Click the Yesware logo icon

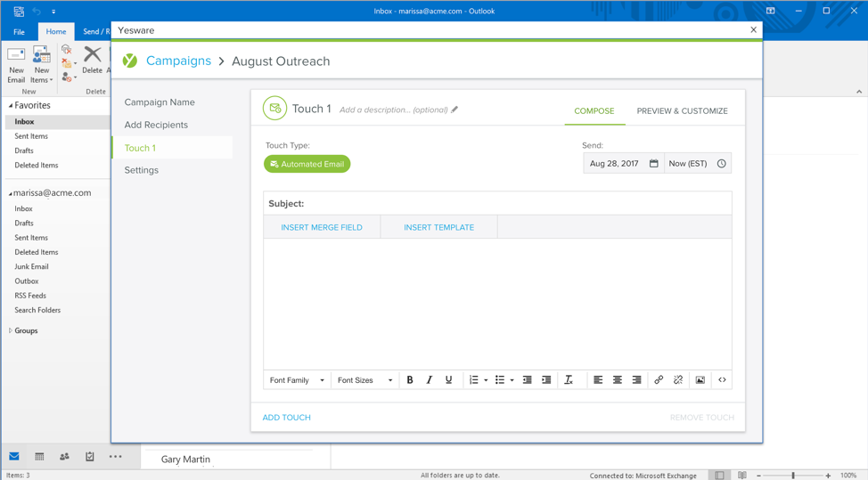point(130,61)
